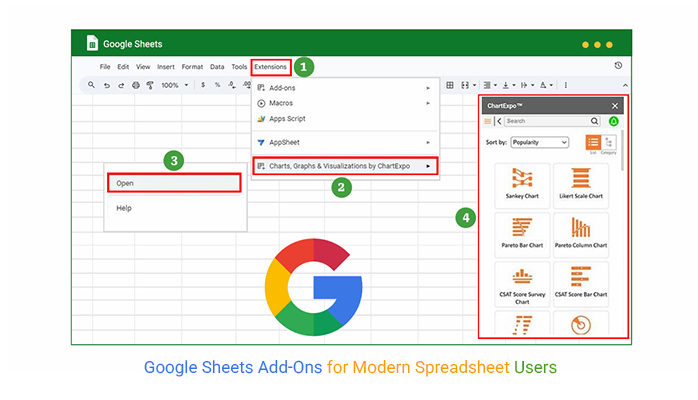Close the ChartExpo side panel
Viewport: 698px width, 400px height.
[x=615, y=106]
